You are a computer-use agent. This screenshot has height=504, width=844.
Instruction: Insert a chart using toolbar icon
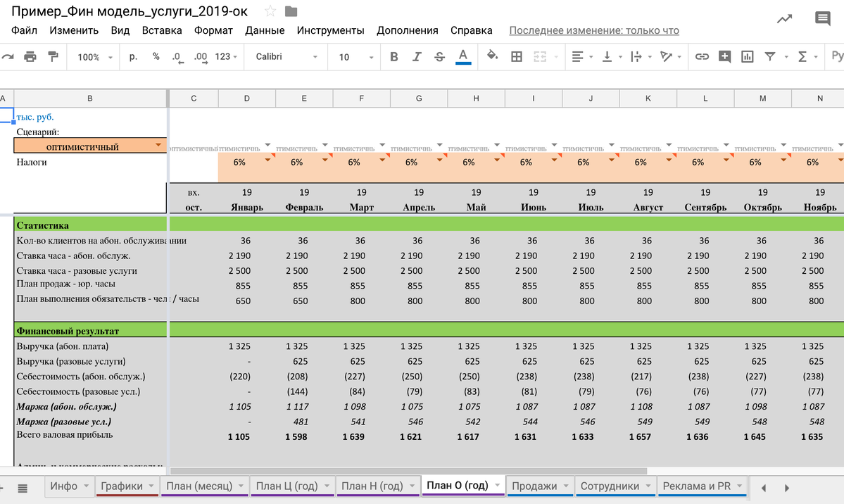[747, 56]
